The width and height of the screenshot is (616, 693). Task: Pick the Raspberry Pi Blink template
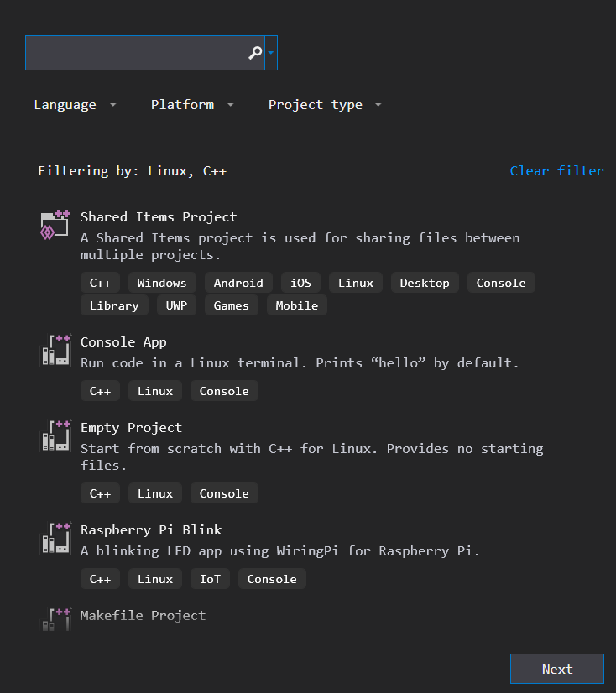(x=151, y=530)
